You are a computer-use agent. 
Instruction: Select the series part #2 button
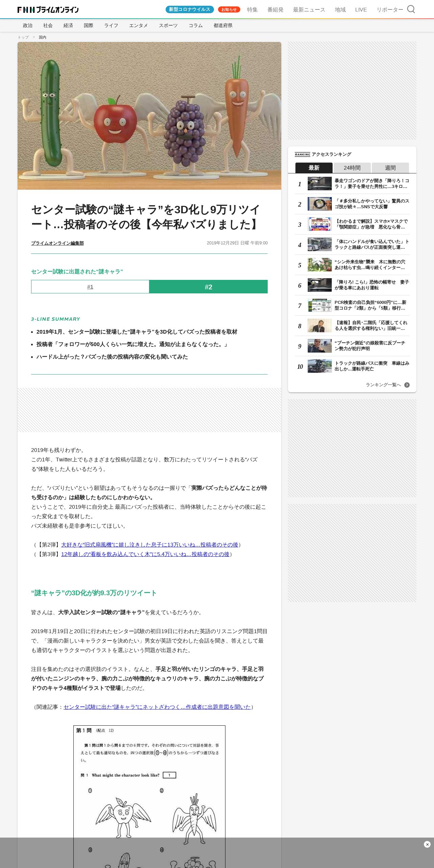pyautogui.click(x=209, y=287)
